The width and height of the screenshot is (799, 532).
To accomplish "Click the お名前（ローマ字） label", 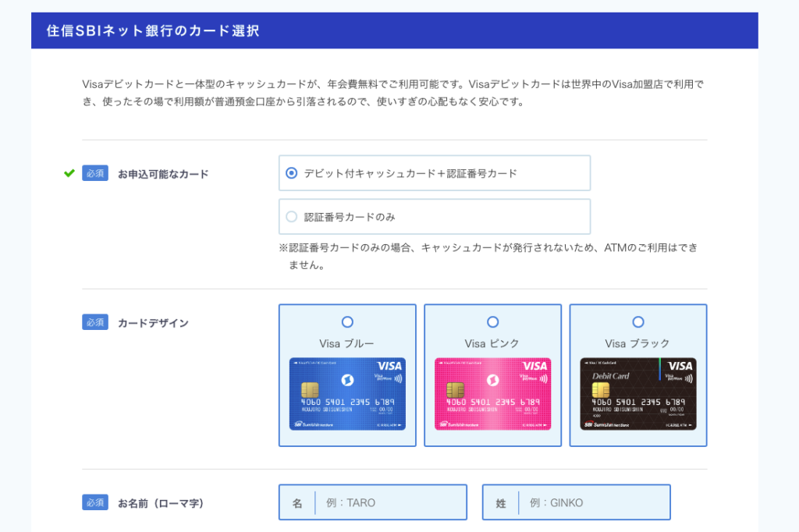I will pos(161,503).
